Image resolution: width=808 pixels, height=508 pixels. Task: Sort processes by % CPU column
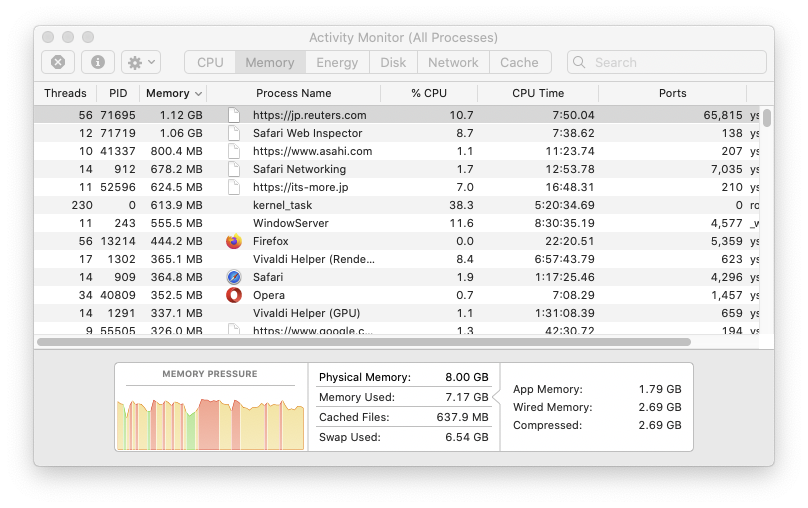[428, 93]
